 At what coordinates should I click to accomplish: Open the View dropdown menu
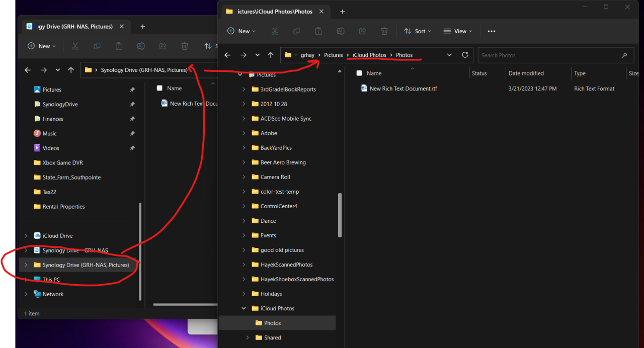click(458, 31)
